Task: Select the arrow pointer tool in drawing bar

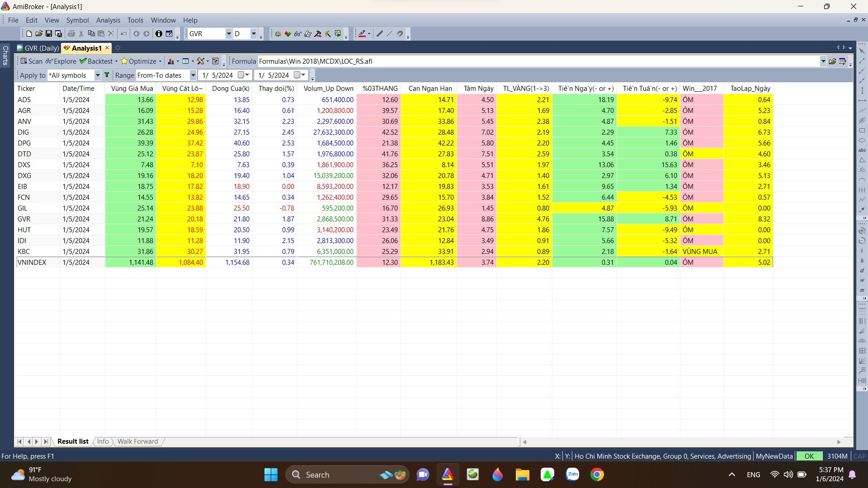Action: click(862, 51)
